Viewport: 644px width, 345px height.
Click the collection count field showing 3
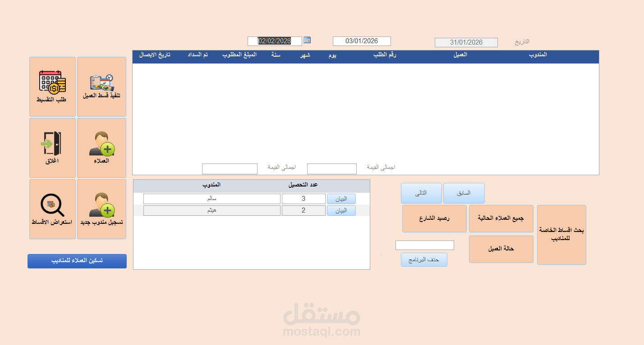(304, 199)
